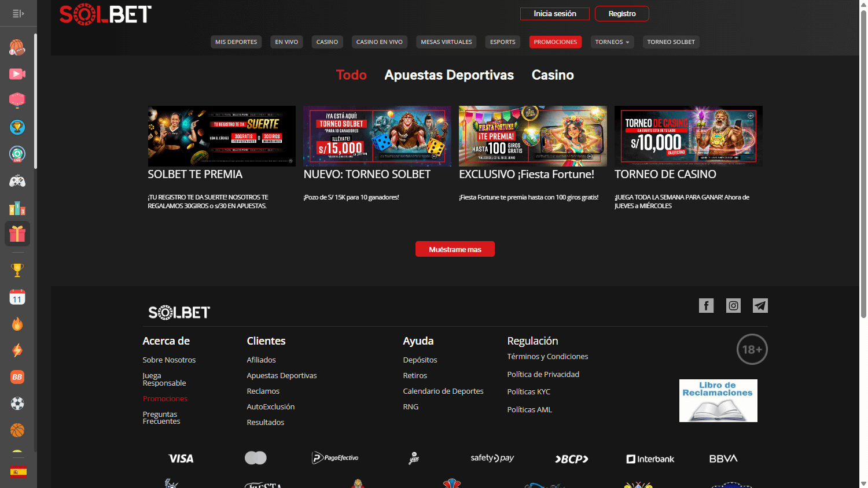Click the Visa payment logo
Viewport: 868px width, 488px height.
click(x=181, y=459)
